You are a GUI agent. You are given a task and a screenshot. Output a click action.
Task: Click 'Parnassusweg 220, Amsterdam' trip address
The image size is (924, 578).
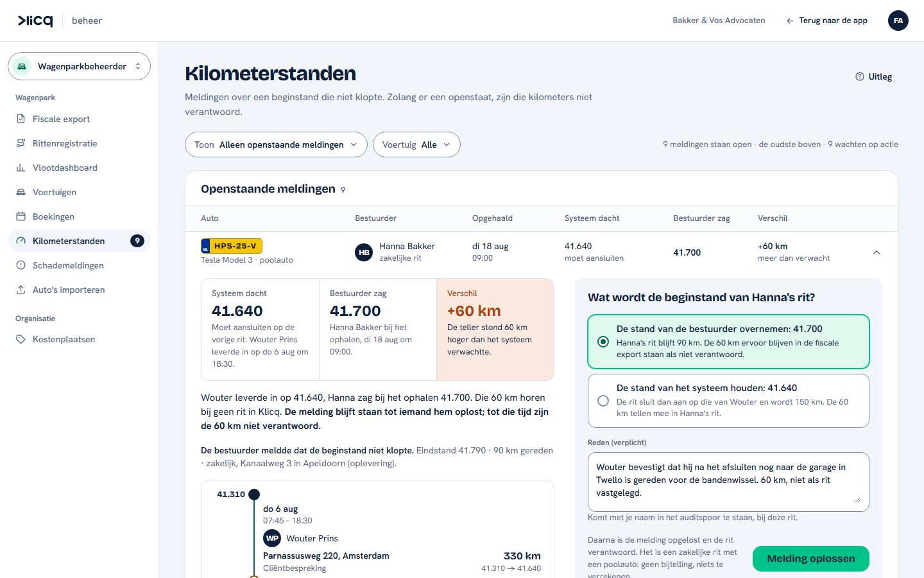click(326, 556)
